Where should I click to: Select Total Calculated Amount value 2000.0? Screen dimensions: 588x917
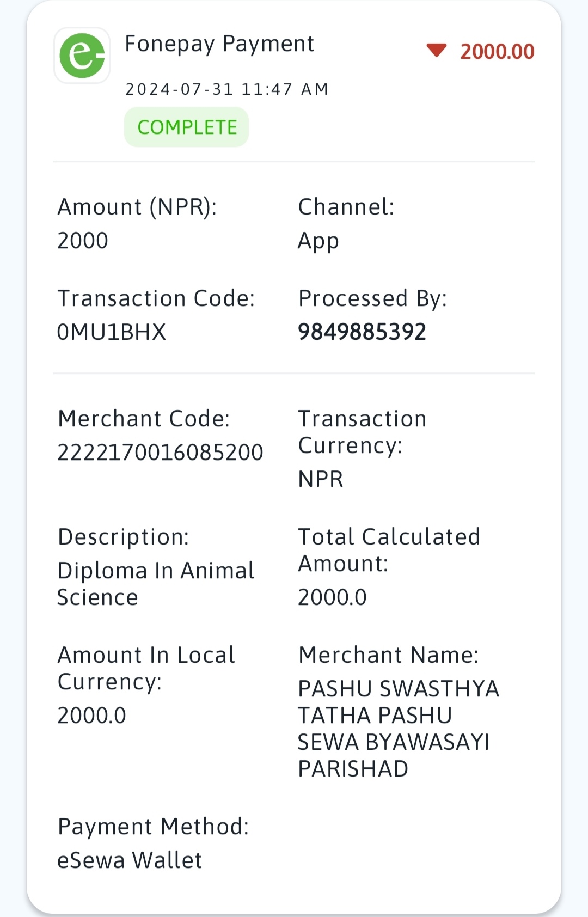(332, 597)
